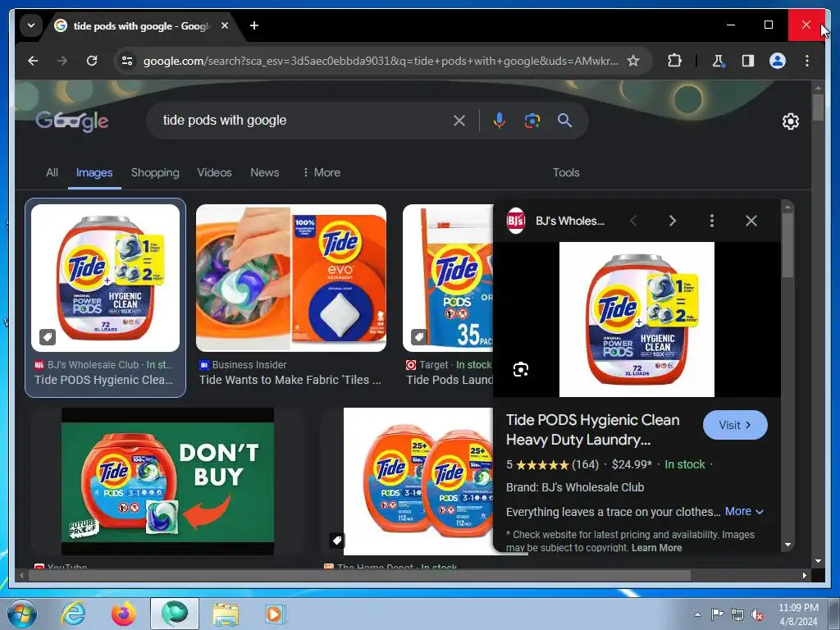Select the Images tab
The width and height of the screenshot is (840, 630).
coord(94,172)
